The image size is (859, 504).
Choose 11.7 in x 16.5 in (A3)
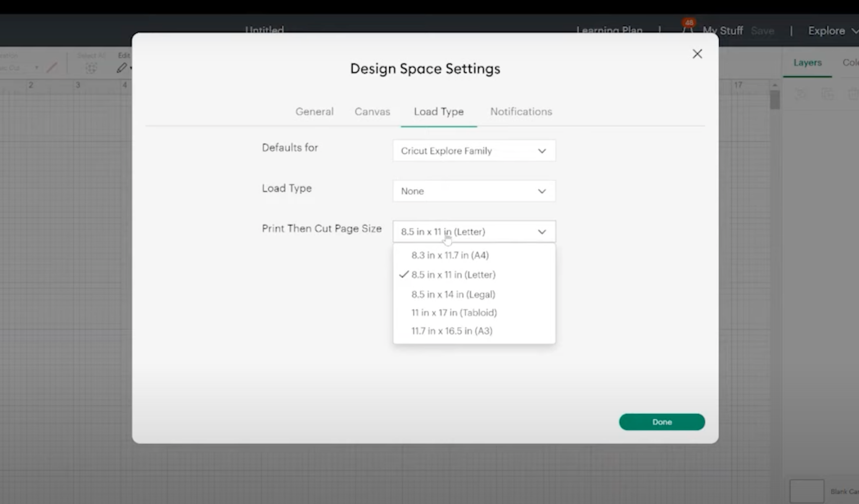[x=474, y=331]
